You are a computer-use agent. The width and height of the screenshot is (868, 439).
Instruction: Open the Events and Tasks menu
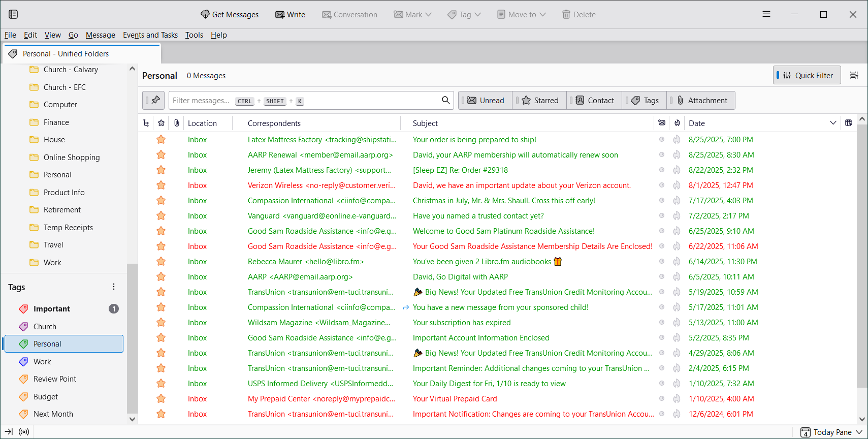pos(150,35)
